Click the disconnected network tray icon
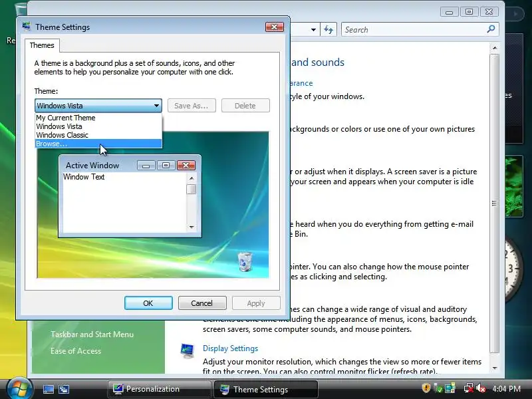532x399 pixels. click(x=469, y=388)
